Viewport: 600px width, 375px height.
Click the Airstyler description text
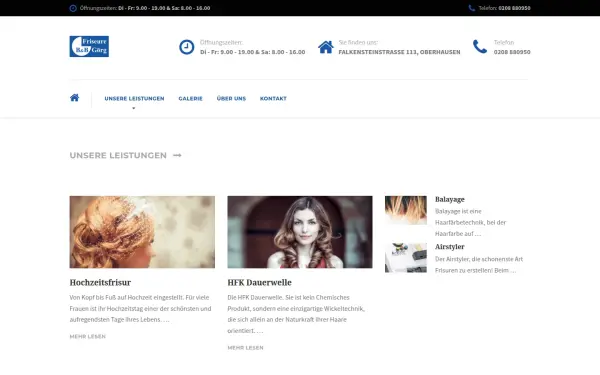(x=479, y=264)
